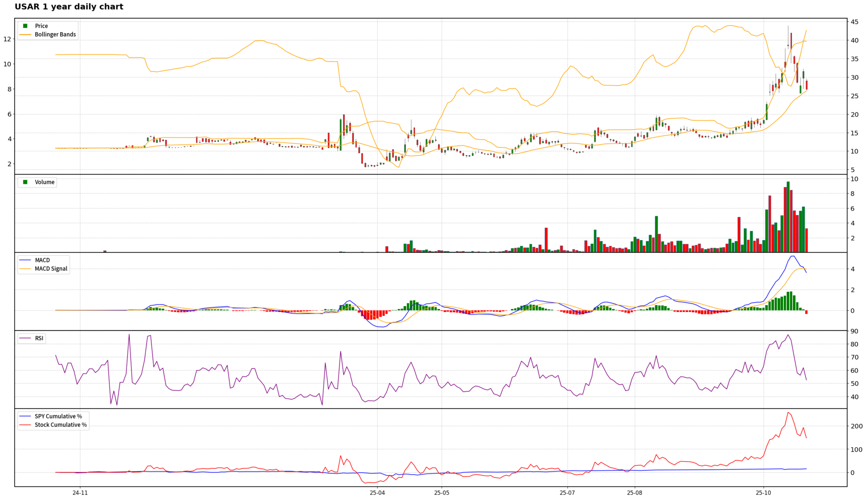This screenshot has height=499, width=868.
Task: Click the 25-07 date axis label
Action: coord(567,493)
